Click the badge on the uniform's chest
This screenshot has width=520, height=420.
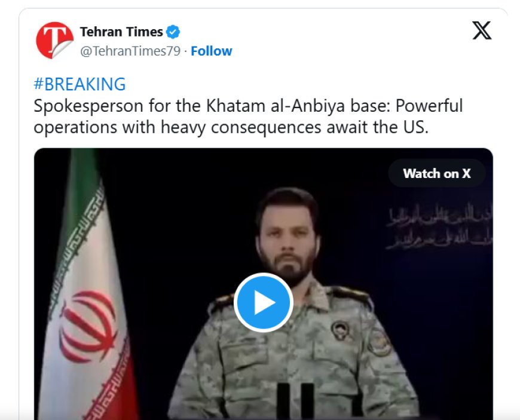[x=340, y=330]
